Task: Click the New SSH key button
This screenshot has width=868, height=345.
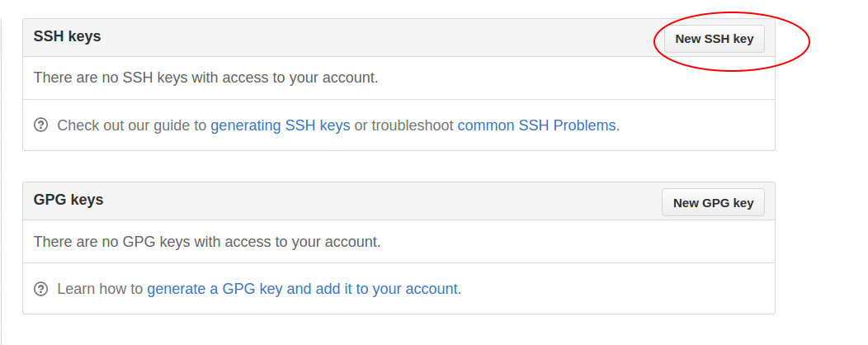Action: pyautogui.click(x=714, y=40)
